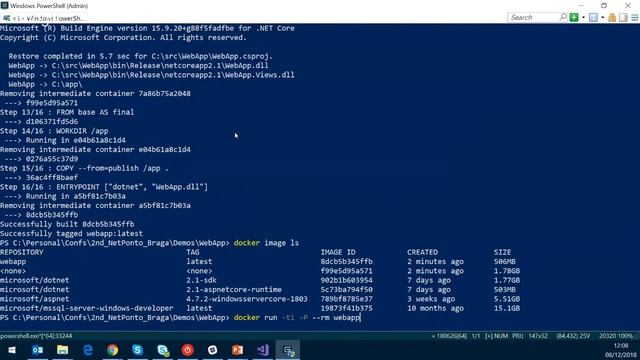Click the 1/1 console count status field
Screen dimensions: 640x360
click(x=476, y=336)
